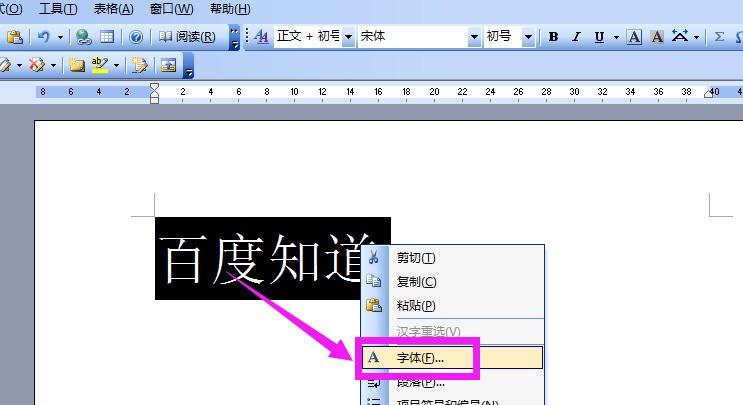Viewport: 743px width, 405px height.
Task: Click the font size box showing 初号
Action: [502, 36]
